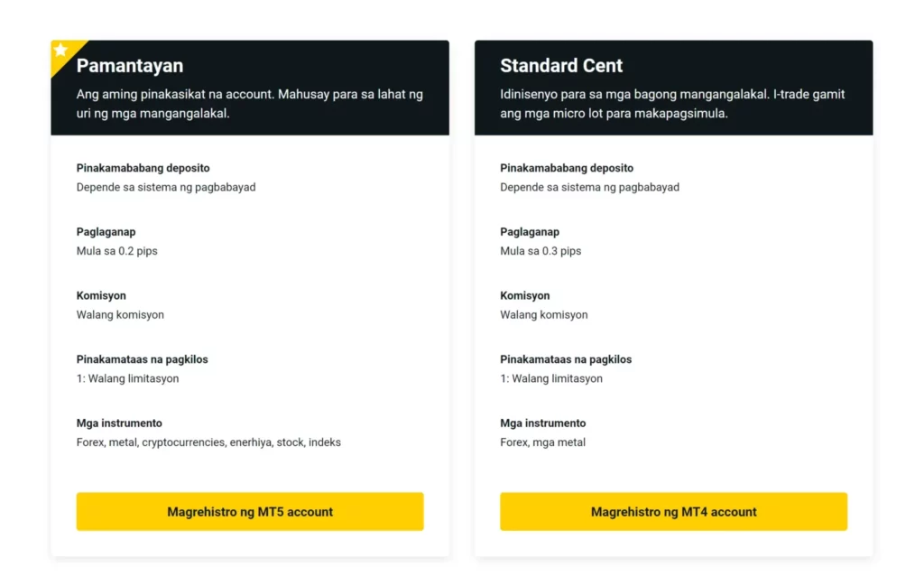Click the Pinakamababang deposito label on Pamantayan card

click(x=143, y=168)
